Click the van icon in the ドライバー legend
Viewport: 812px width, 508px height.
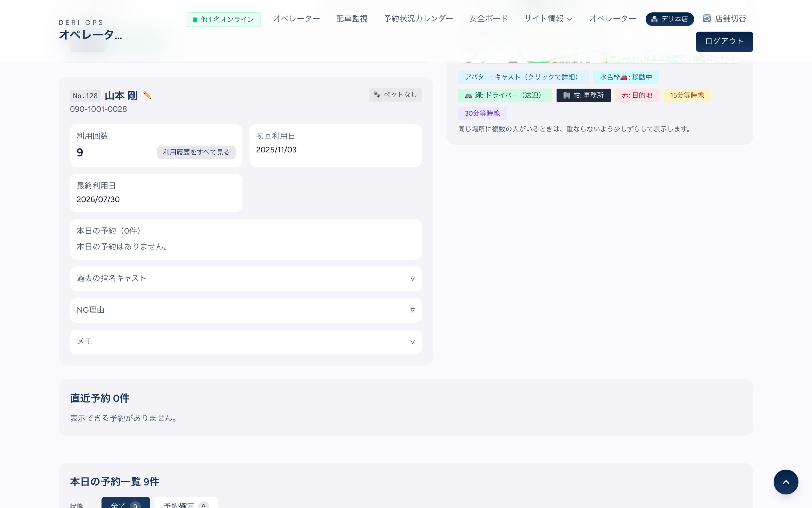pos(468,96)
